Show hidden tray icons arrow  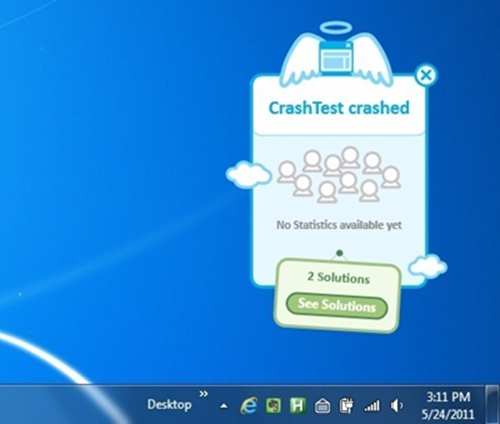coord(224,406)
